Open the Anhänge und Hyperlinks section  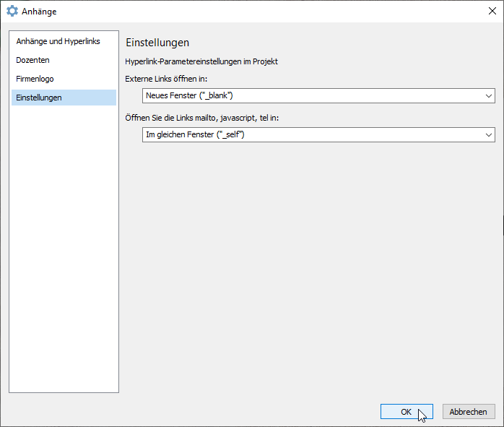click(x=58, y=42)
